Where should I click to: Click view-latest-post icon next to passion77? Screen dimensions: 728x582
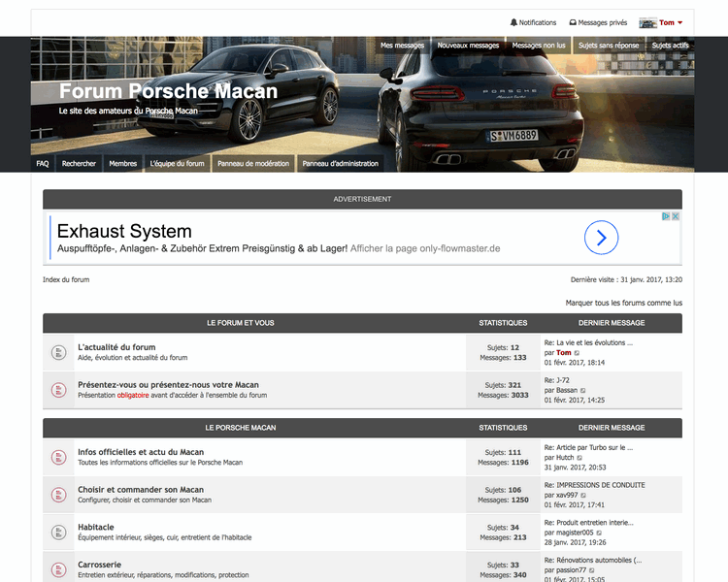pos(591,571)
